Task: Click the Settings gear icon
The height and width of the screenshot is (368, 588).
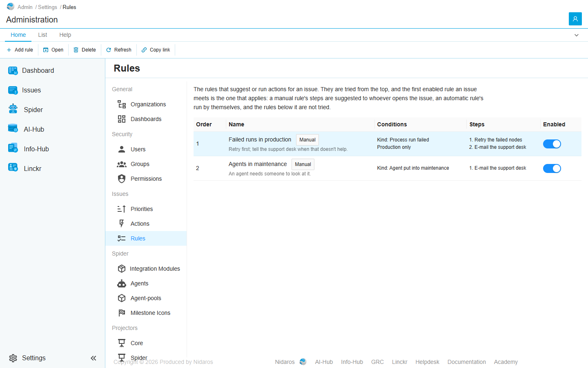Action: pos(13,358)
